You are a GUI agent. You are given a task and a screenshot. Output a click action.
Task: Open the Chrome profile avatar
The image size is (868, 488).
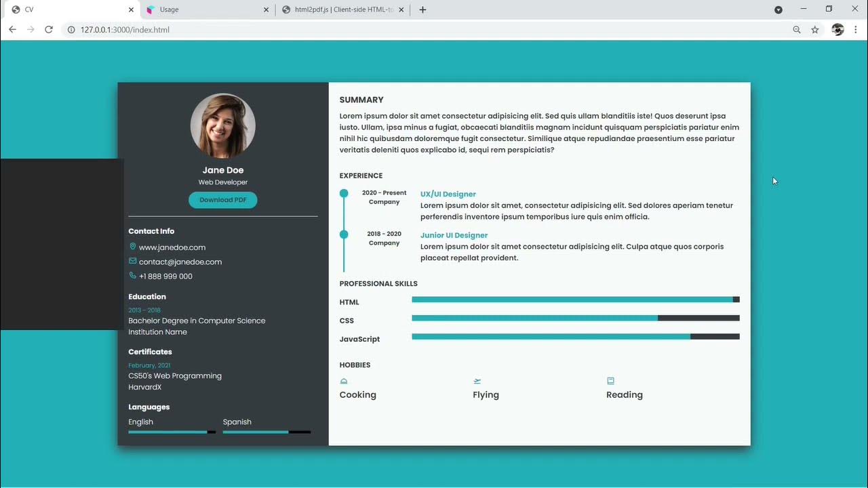point(837,30)
